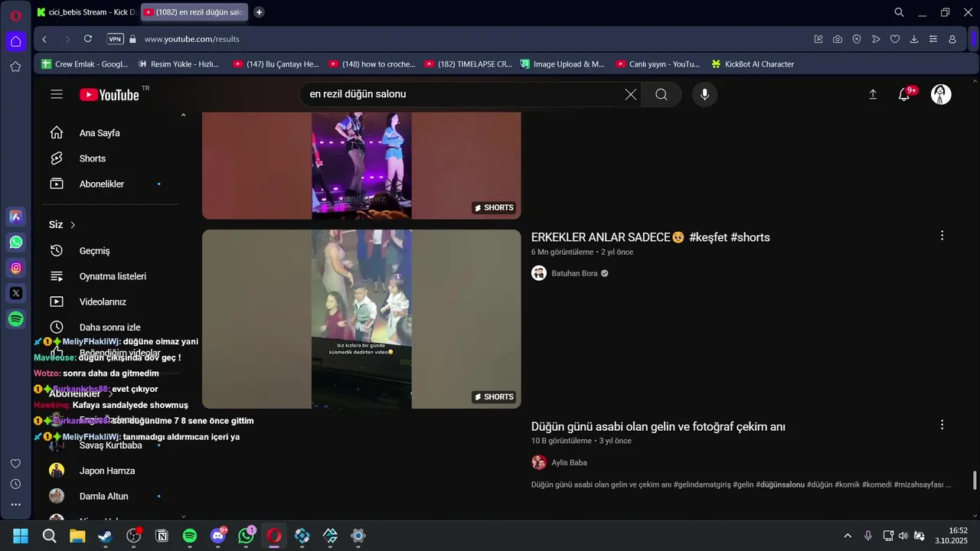
Task: Add page to bookmarks heart icon
Action: (894, 39)
